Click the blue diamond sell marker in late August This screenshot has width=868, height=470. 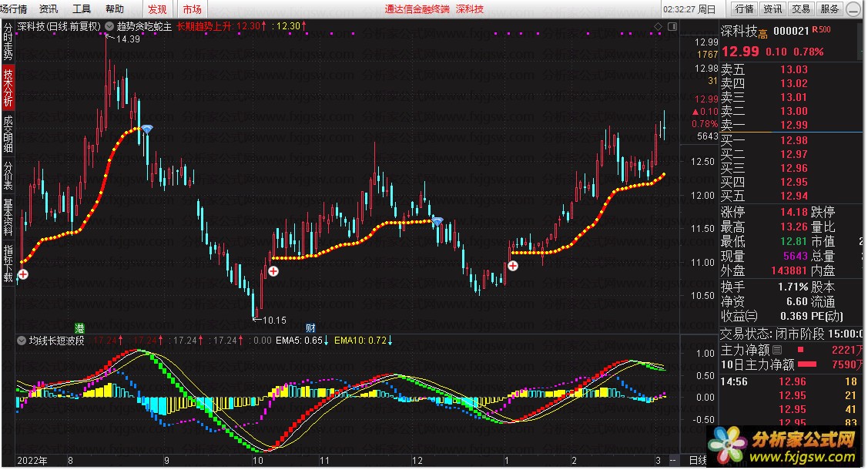point(146,129)
